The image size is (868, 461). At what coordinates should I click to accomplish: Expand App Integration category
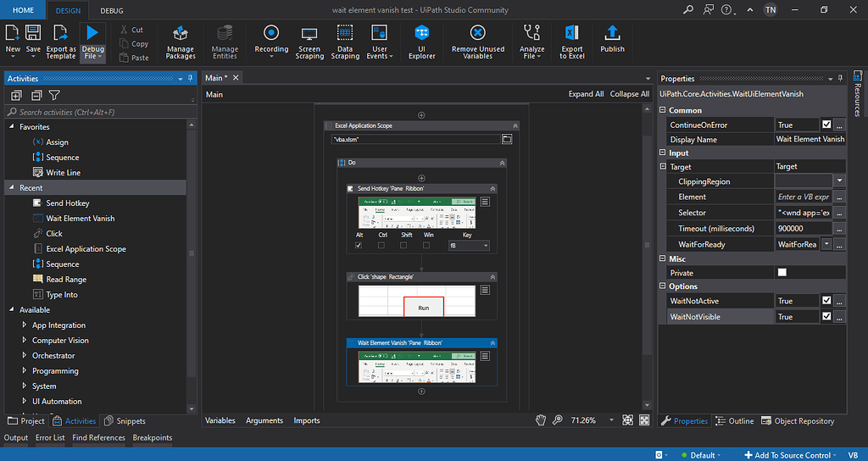click(25, 325)
